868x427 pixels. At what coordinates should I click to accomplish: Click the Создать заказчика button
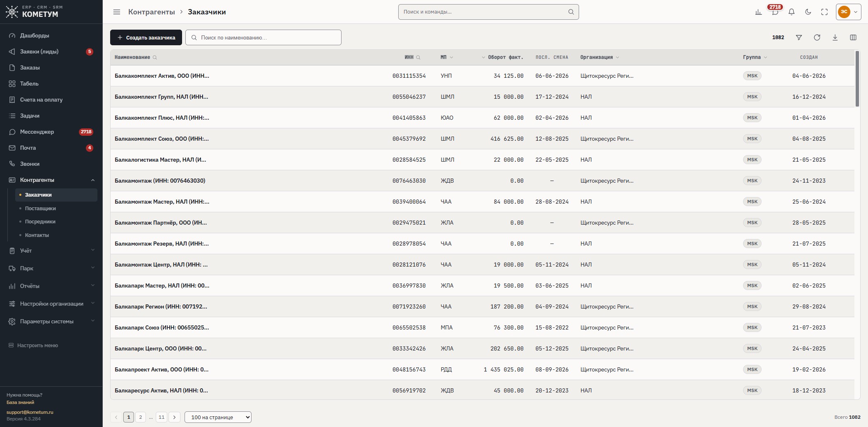(x=146, y=37)
